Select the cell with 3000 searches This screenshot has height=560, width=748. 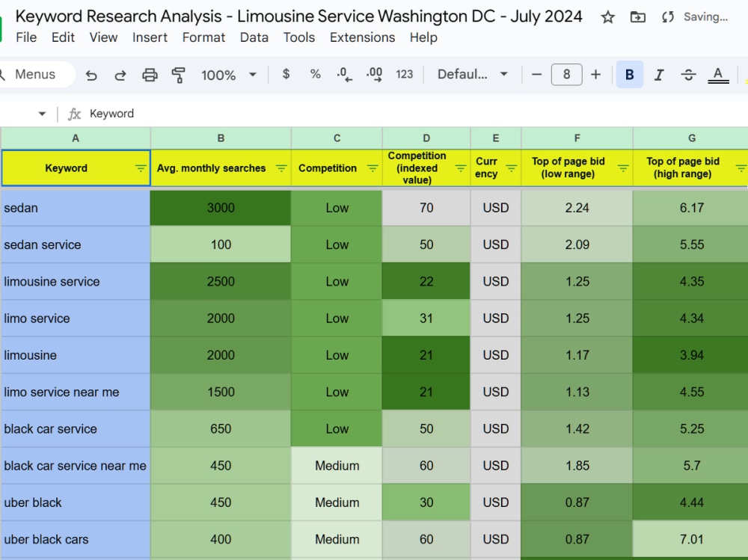point(221,208)
